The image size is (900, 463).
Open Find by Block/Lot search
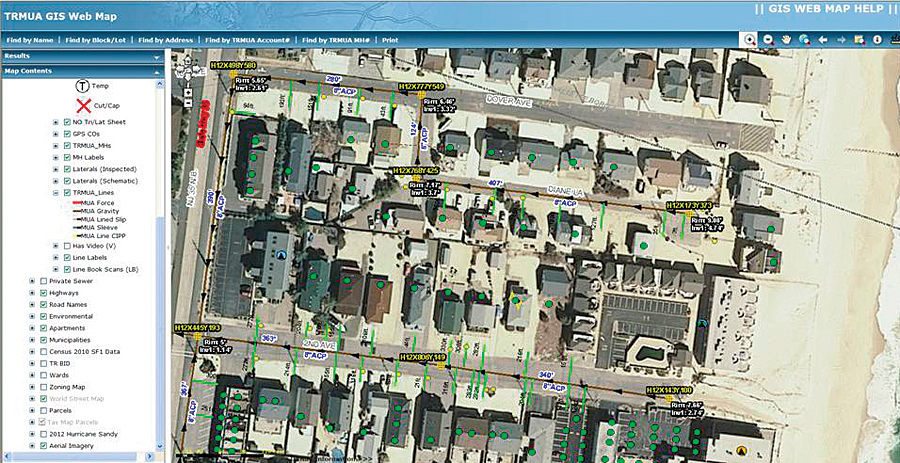95,40
